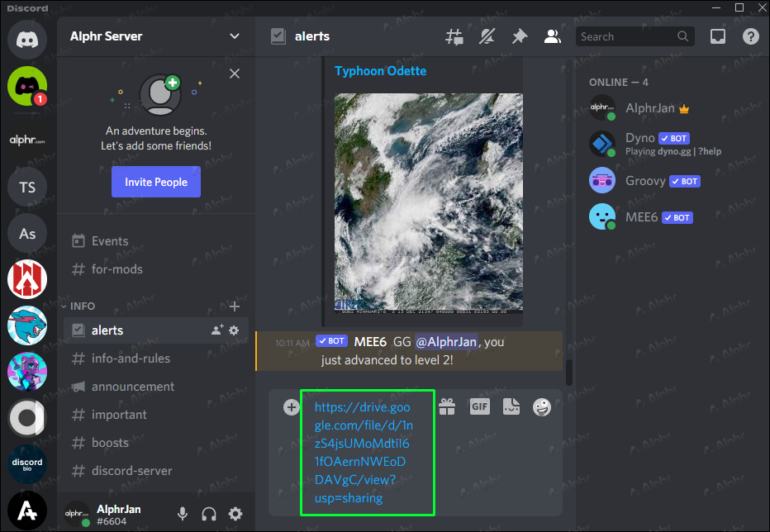Click the alerts channel header title

coord(311,36)
